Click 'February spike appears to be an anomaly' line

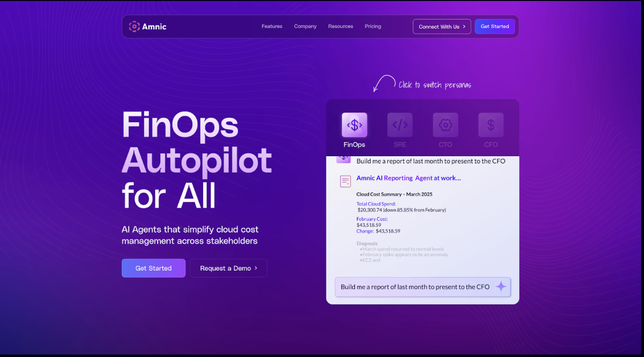[404, 255]
